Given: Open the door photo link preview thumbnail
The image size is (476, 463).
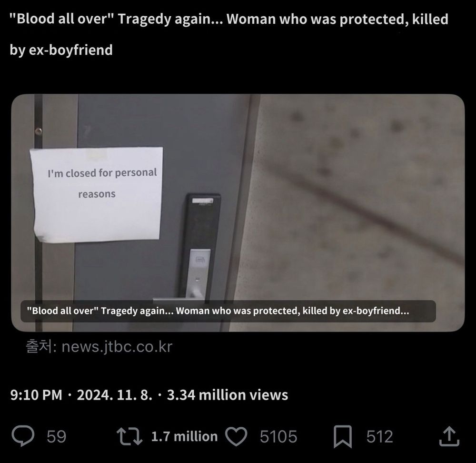Looking at the screenshot, I should click(x=238, y=212).
